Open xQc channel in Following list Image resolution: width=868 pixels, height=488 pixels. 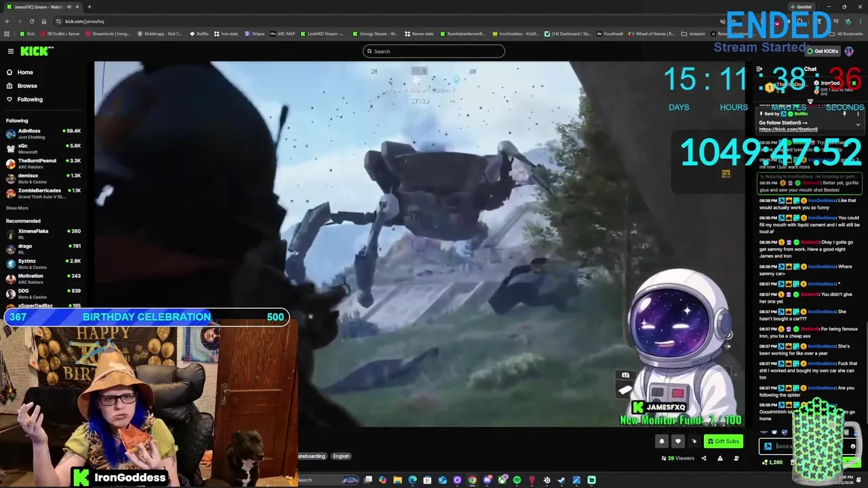[x=43, y=148]
